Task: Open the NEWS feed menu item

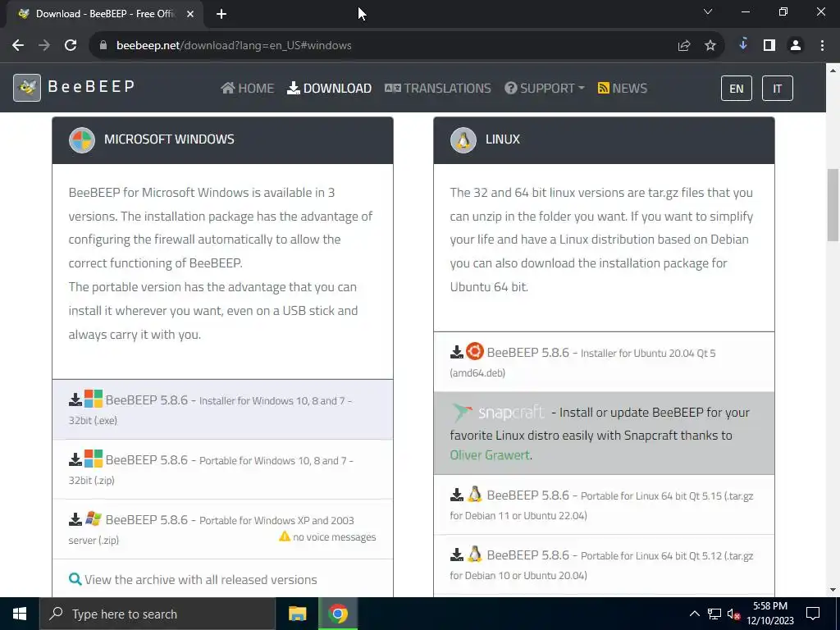Action: pyautogui.click(x=623, y=89)
